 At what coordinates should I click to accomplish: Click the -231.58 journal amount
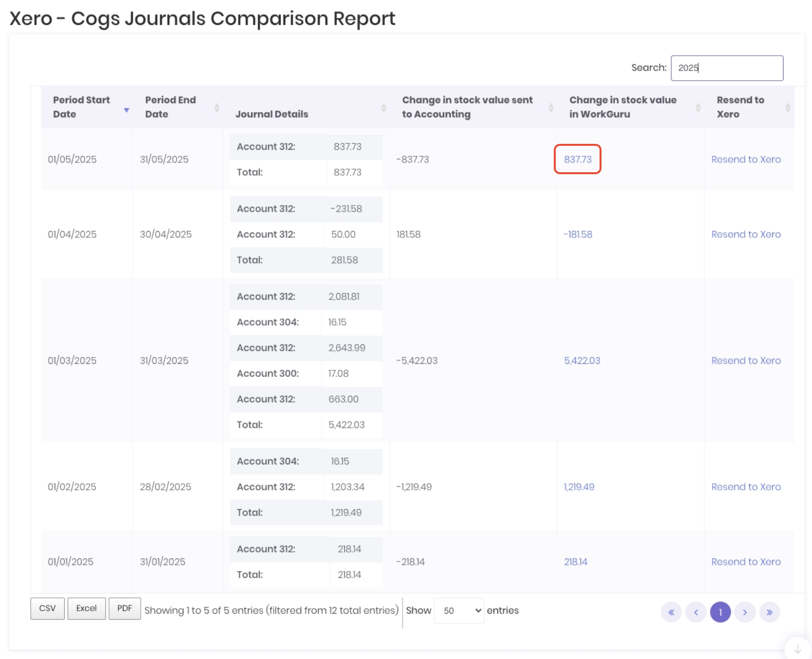[346, 209]
